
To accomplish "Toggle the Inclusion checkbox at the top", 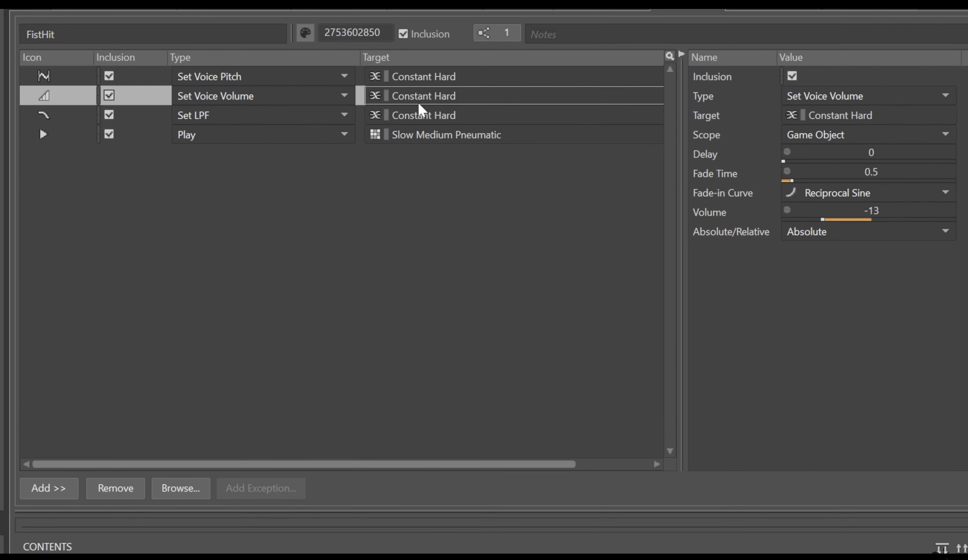I will (x=403, y=34).
